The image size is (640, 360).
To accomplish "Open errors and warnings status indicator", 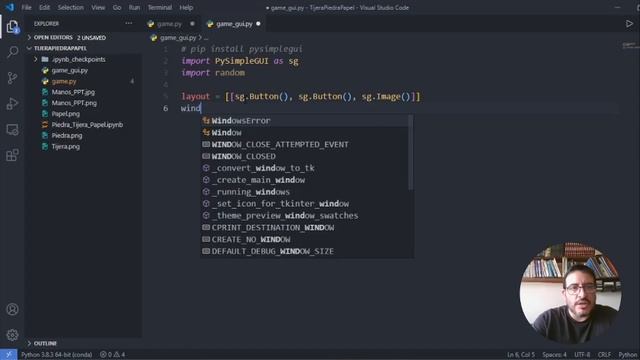I will coord(113,355).
